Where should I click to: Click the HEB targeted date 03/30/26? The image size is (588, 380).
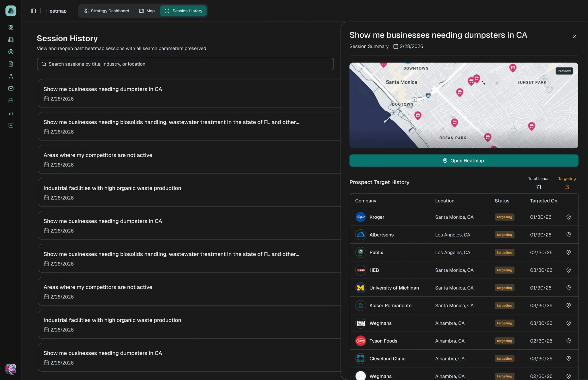pos(541,270)
